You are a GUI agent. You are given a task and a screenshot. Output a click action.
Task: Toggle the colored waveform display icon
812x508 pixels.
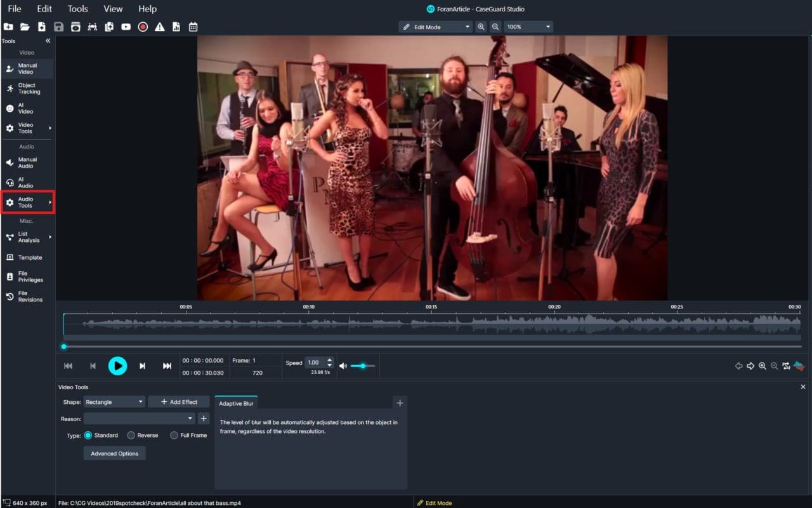tap(799, 366)
